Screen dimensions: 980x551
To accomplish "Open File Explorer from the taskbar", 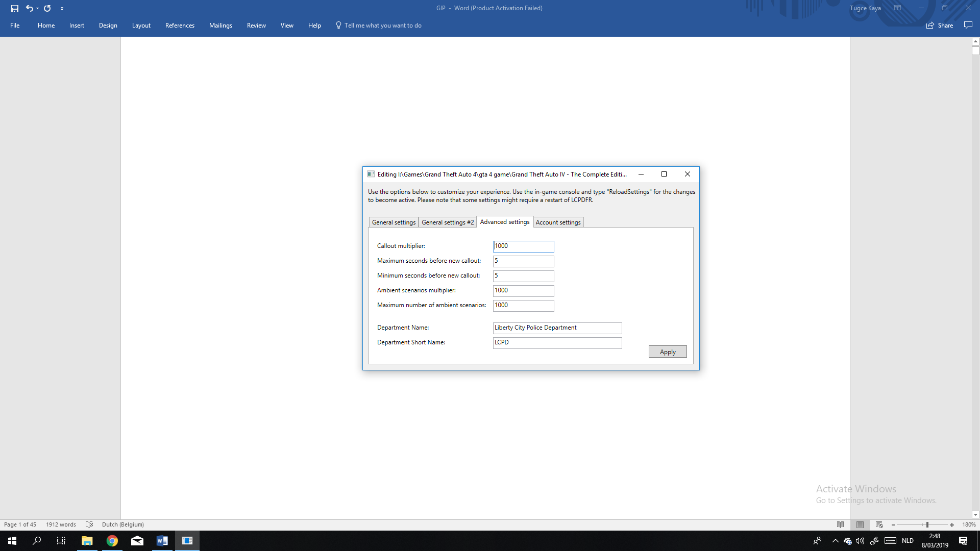I will pos(87,541).
